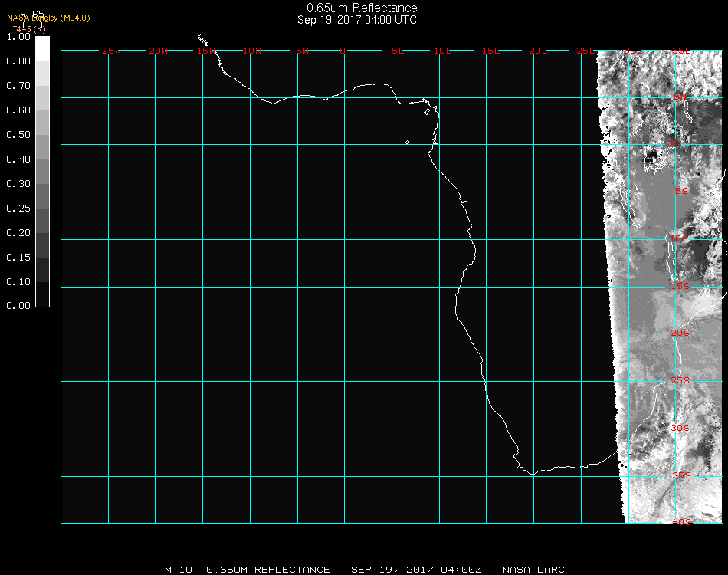The image size is (728, 575).
Task: Click the 5N latitude label
Action: point(680,97)
